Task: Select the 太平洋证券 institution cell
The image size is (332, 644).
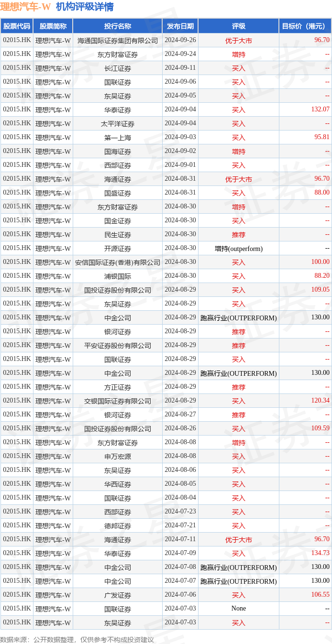Action: click(118, 124)
